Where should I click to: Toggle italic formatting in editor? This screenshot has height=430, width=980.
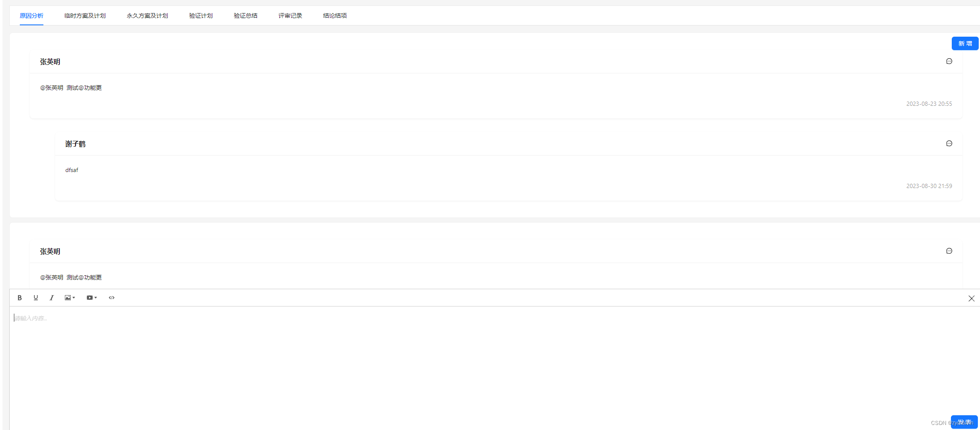coord(51,298)
